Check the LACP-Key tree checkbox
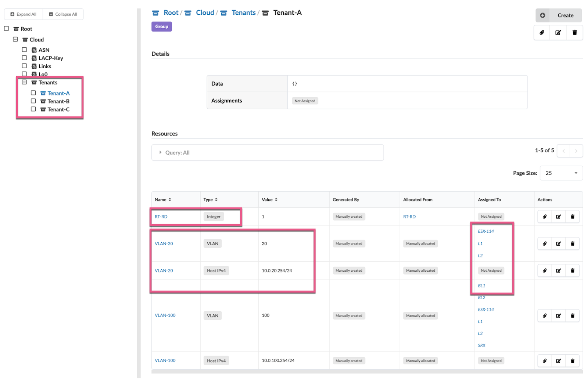Viewport: 588px width, 380px height. (x=24, y=58)
